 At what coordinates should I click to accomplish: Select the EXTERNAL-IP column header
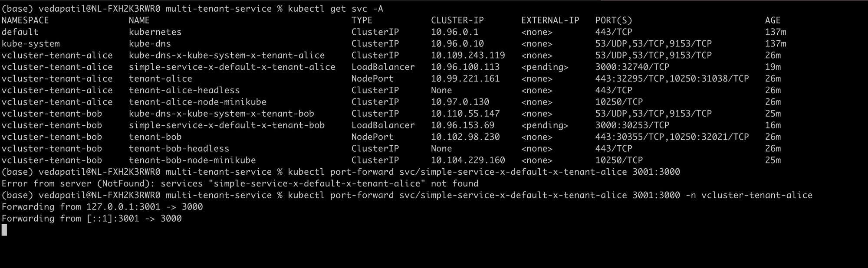[550, 20]
